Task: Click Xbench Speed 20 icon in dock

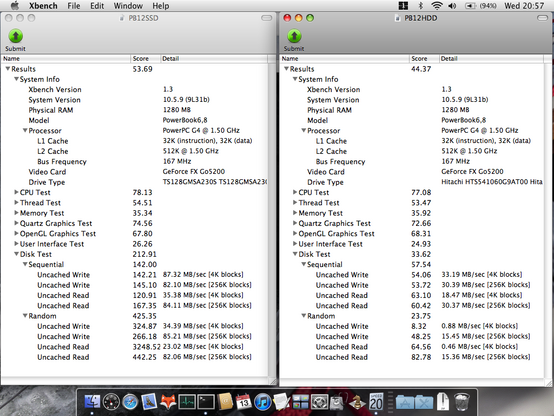Action: click(376, 402)
